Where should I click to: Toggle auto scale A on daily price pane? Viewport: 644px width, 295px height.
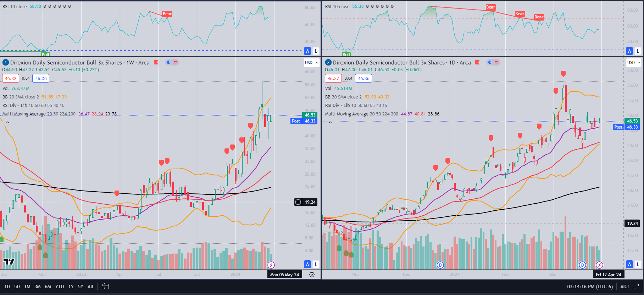tap(629, 264)
